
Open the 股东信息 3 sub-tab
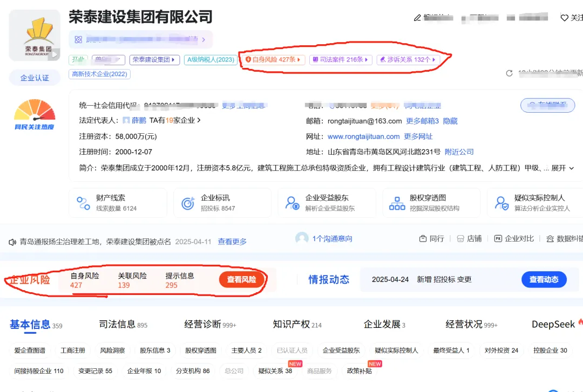155,350
